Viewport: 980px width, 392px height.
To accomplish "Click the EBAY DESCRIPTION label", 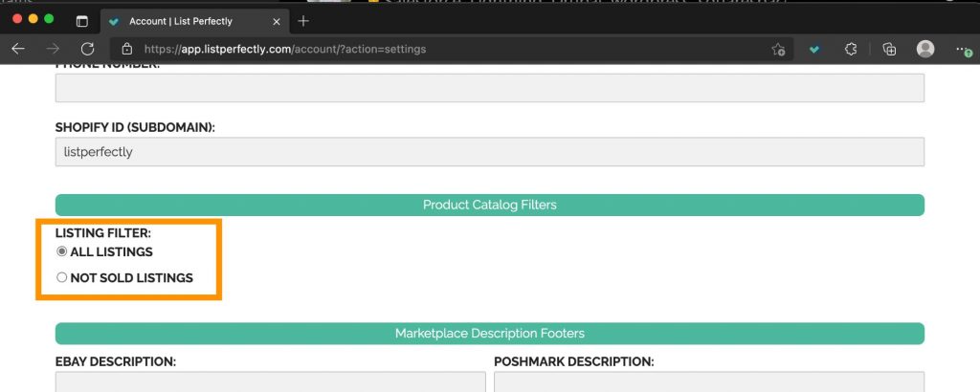I will [x=116, y=361].
